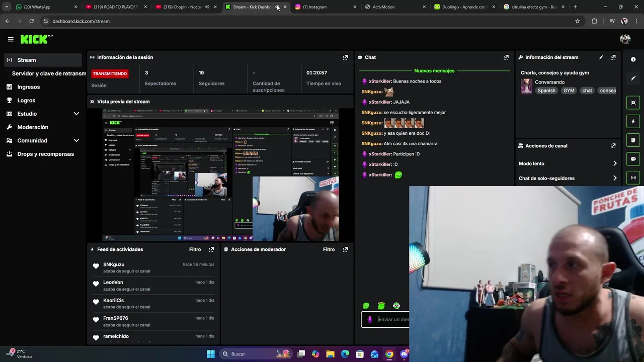Click KaoriiCis in activity feed
This screenshot has height=362, width=644.
[113, 300]
